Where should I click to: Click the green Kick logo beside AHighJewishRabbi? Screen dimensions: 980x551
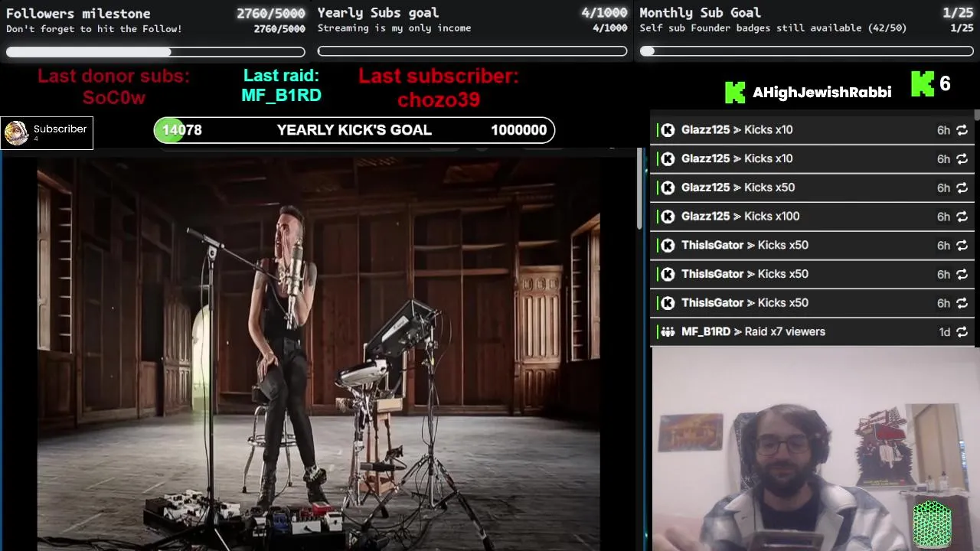[x=735, y=92]
